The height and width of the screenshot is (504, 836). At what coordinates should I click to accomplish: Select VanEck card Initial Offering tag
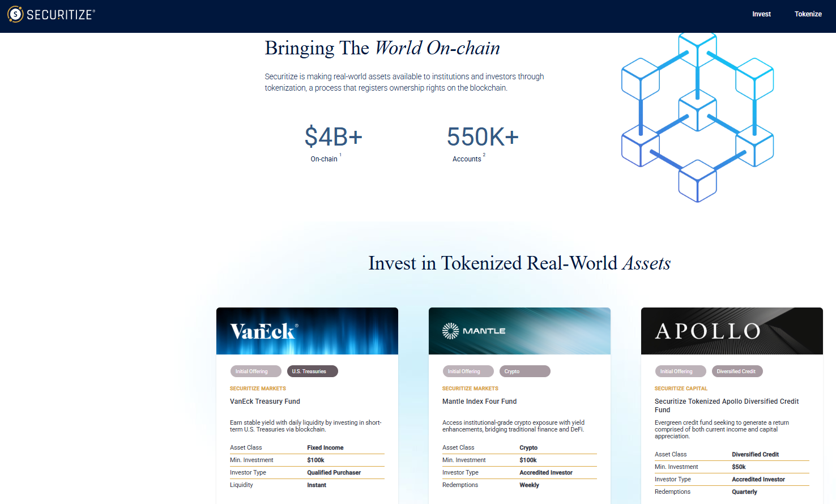255,371
